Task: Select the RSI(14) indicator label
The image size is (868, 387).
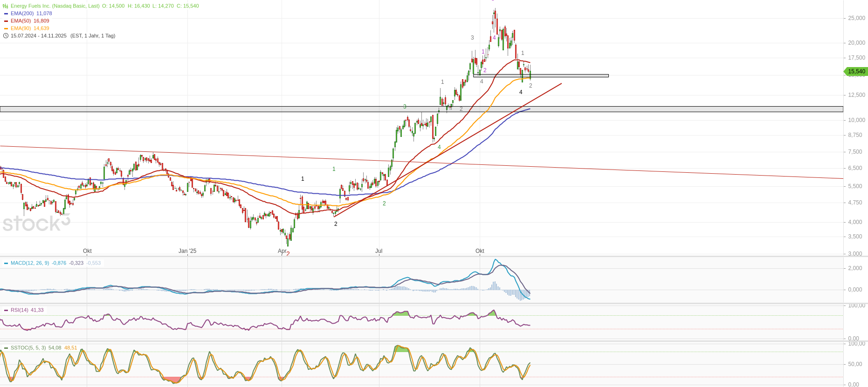Action: coord(20,310)
